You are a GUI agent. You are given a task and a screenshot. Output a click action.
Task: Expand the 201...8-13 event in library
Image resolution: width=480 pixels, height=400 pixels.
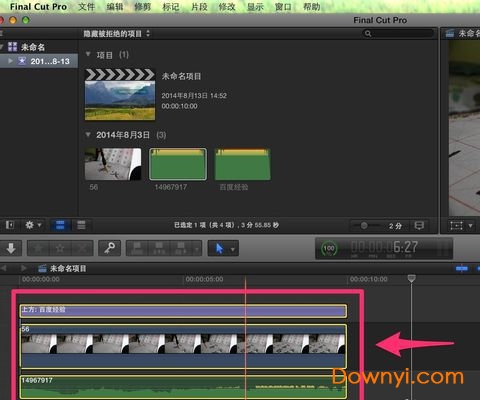click(x=10, y=61)
